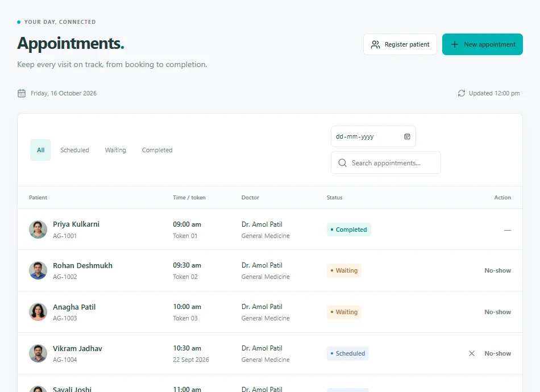Click the dash action in Priya Kulkarni's row
This screenshot has height=392, width=540.
tap(508, 230)
